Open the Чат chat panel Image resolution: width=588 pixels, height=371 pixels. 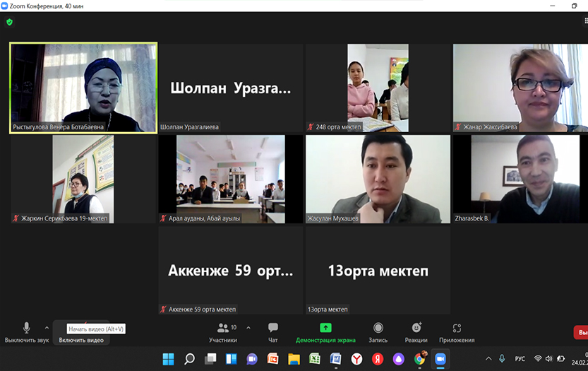coord(273,331)
